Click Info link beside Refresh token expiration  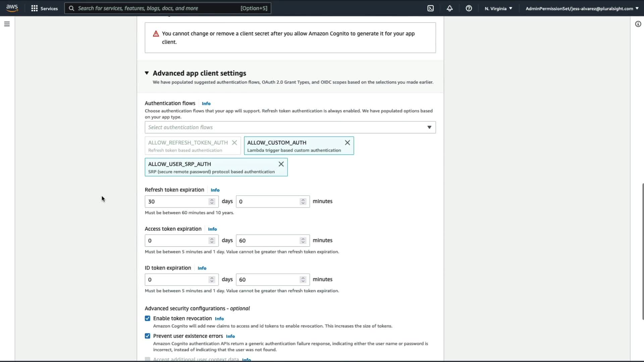(215, 190)
